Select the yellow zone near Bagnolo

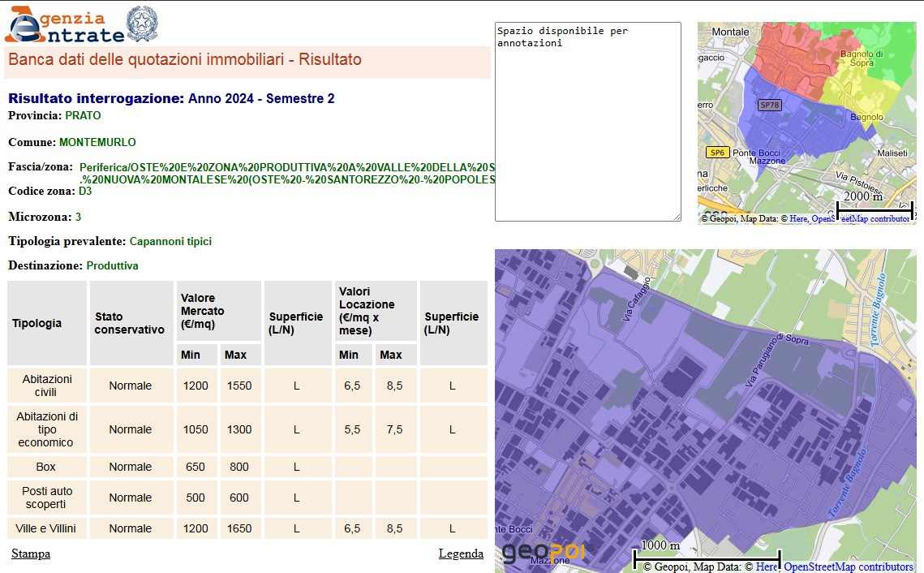860,89
